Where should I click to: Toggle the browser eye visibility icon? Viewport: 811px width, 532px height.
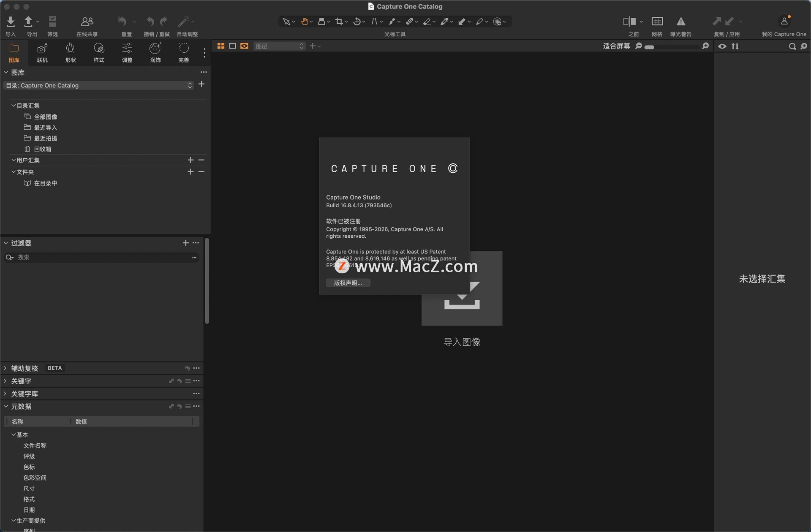(722, 46)
